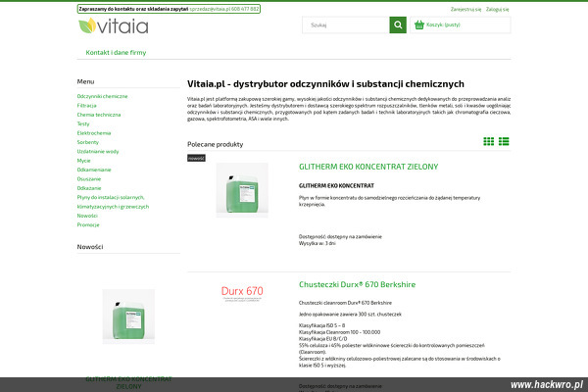Select Sorbenty category
The width and height of the screenshot is (588, 392).
click(88, 142)
